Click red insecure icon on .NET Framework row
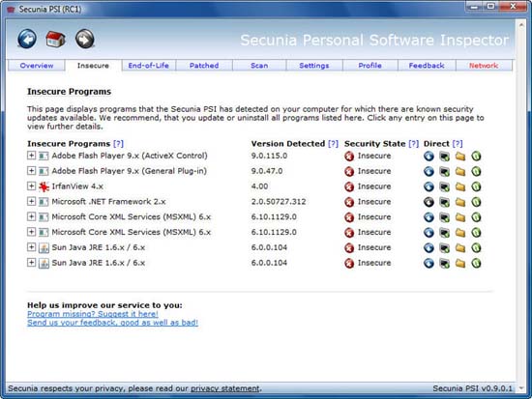Viewport: 532px width, 399px height. [349, 202]
